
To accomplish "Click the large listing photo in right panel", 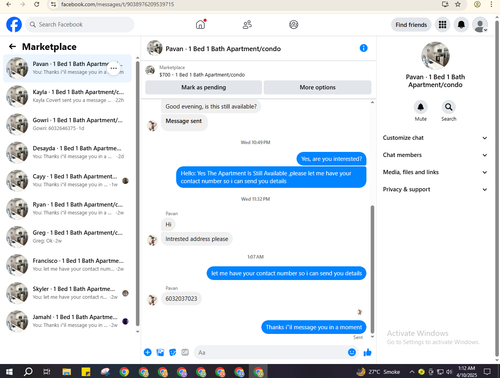I will click(435, 56).
